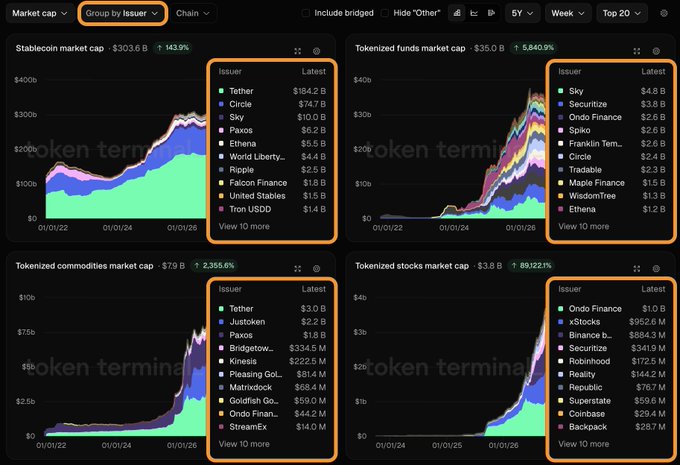Open the Chain filter dropdown
This screenshot has width=680, height=465.
(193, 13)
